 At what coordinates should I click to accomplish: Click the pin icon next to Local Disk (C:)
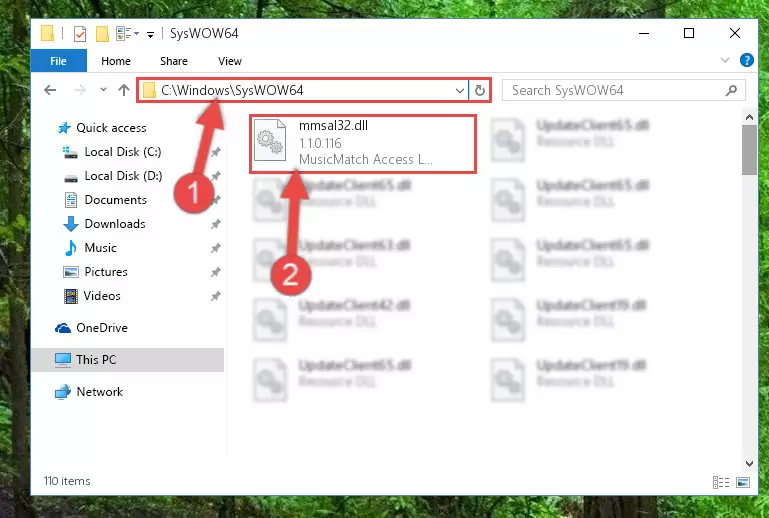[x=216, y=152]
